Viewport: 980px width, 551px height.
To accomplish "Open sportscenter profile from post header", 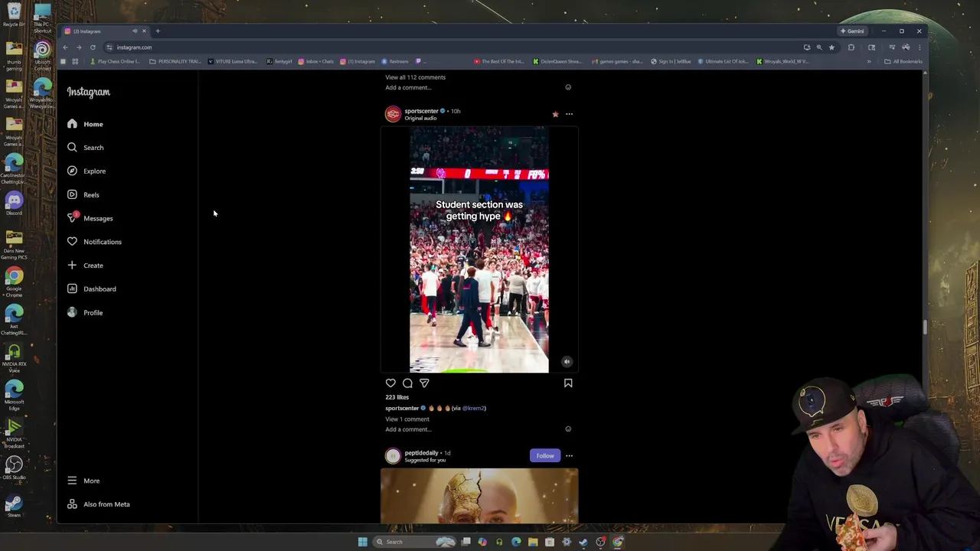I will coord(421,111).
